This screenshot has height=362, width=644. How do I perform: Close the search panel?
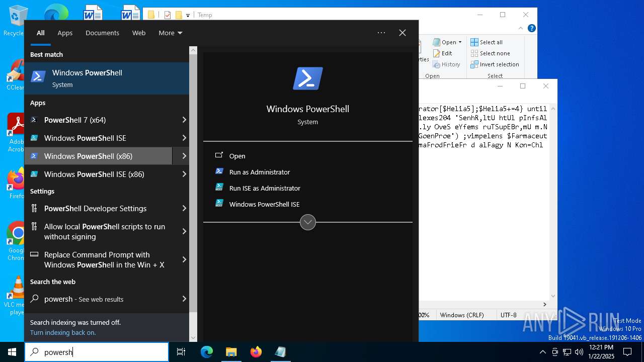tap(403, 33)
